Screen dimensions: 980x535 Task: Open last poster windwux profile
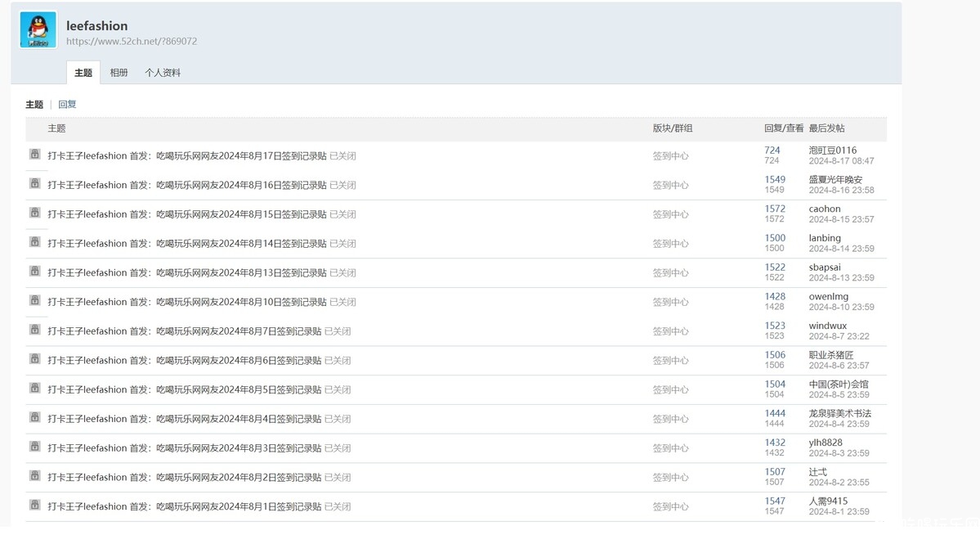point(827,326)
